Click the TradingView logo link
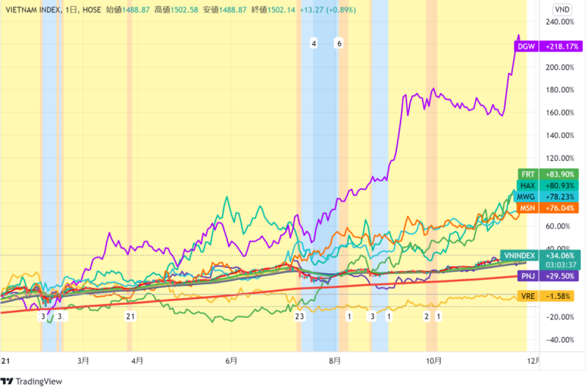Image resolution: width=588 pixels, height=390 pixels. 32,381
